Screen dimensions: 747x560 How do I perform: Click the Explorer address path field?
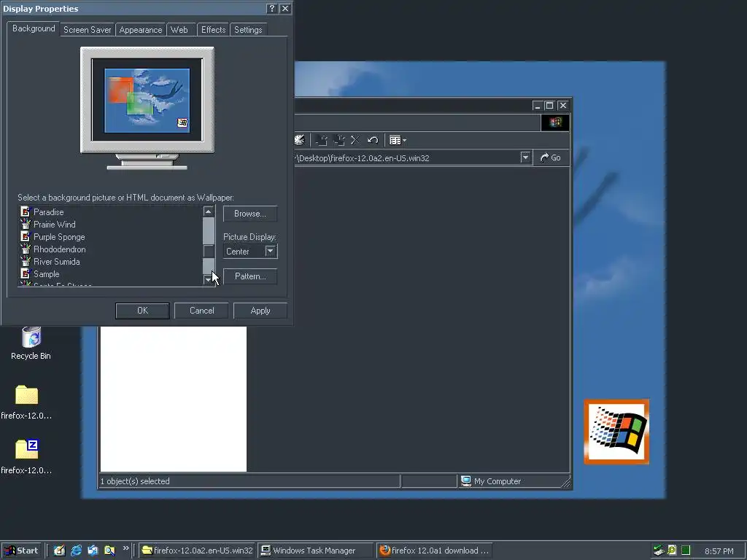(407, 157)
